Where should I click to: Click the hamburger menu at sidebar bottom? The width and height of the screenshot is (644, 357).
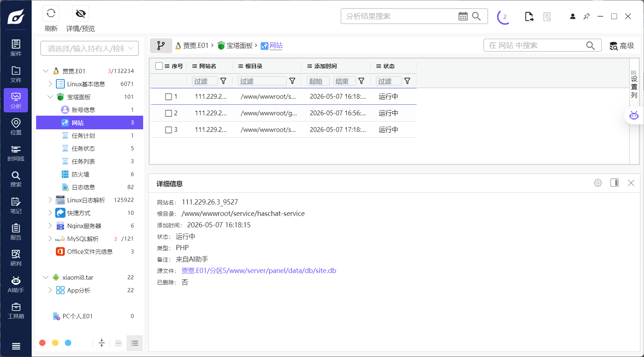(16, 346)
